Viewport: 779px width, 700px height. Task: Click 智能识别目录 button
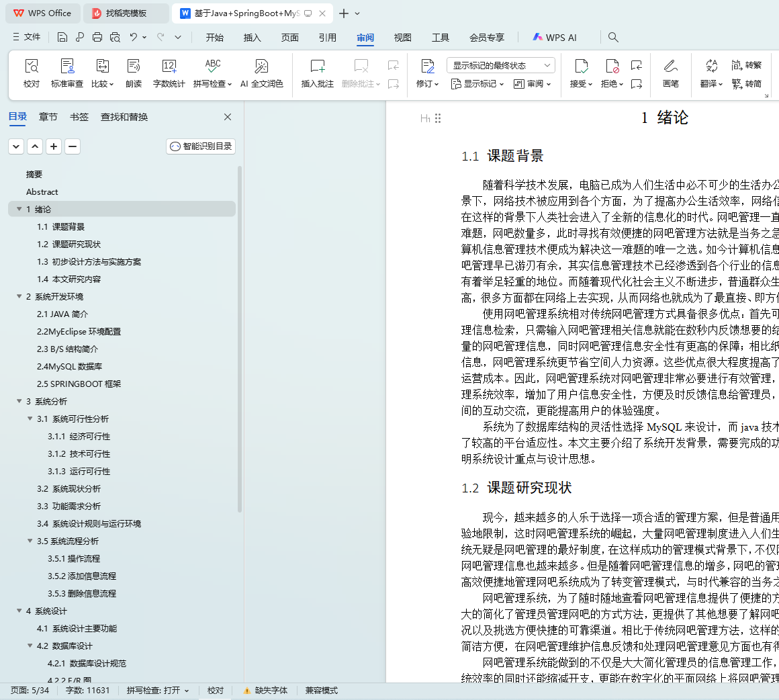tap(201, 146)
